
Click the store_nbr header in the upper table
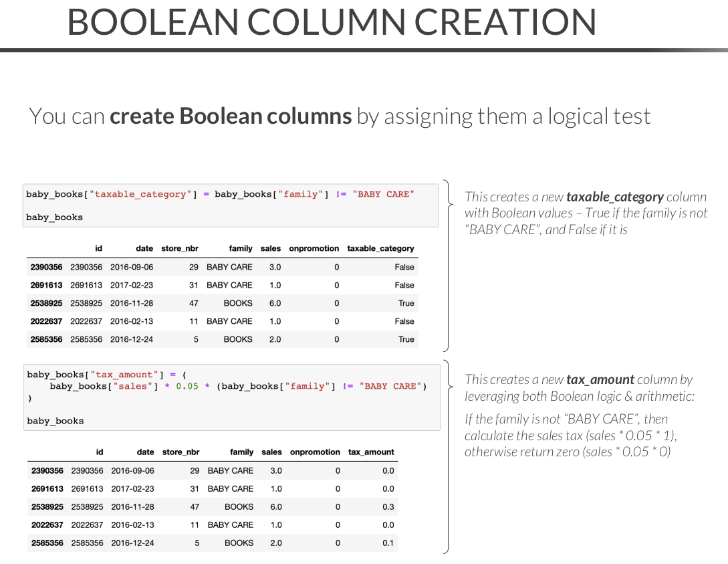(x=180, y=248)
